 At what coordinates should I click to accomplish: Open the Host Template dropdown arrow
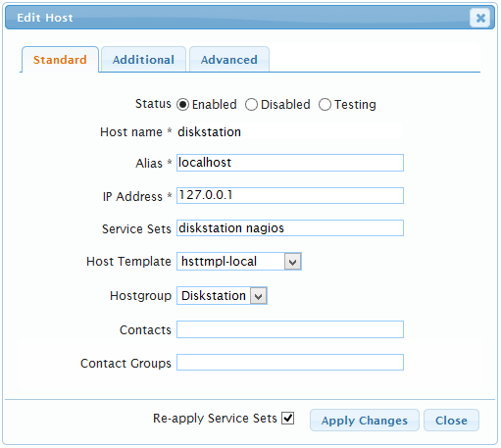[x=292, y=262]
